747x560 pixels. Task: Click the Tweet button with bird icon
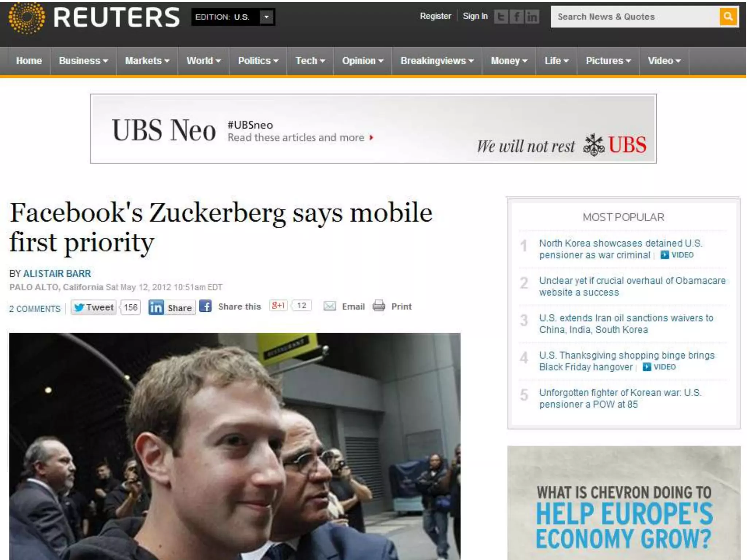(94, 307)
